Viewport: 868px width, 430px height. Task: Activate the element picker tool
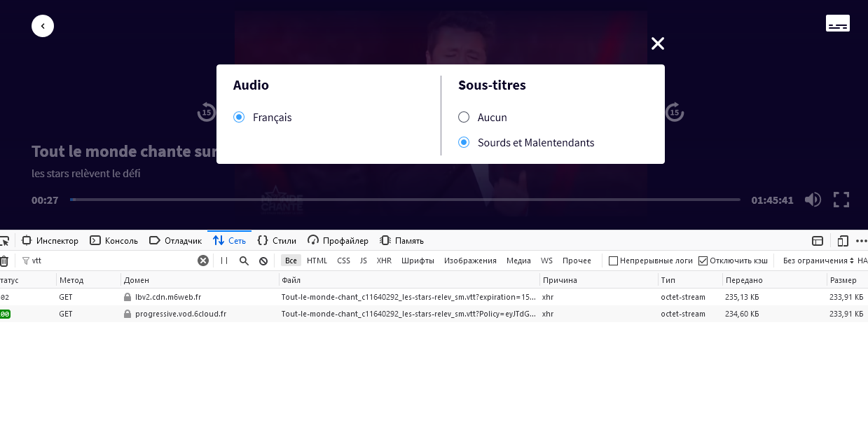pos(4,241)
